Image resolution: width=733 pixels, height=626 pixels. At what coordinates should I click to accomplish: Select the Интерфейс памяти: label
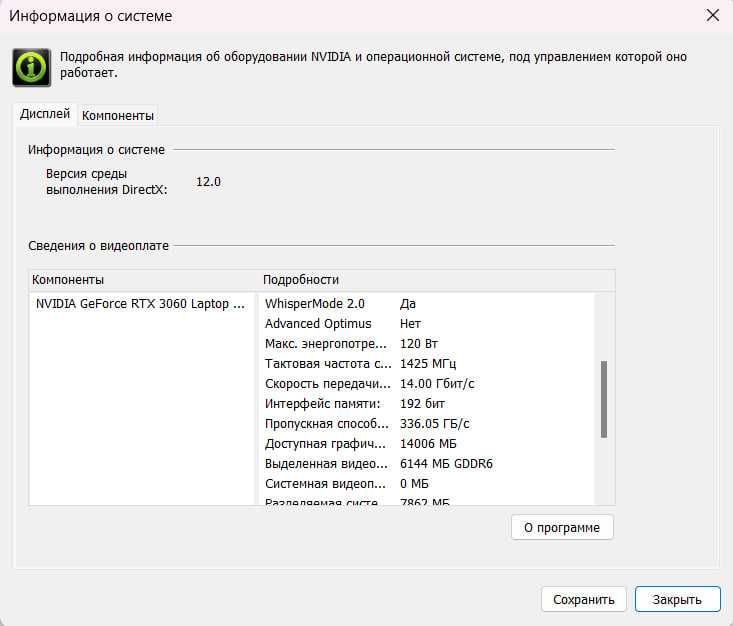pyautogui.click(x=323, y=403)
